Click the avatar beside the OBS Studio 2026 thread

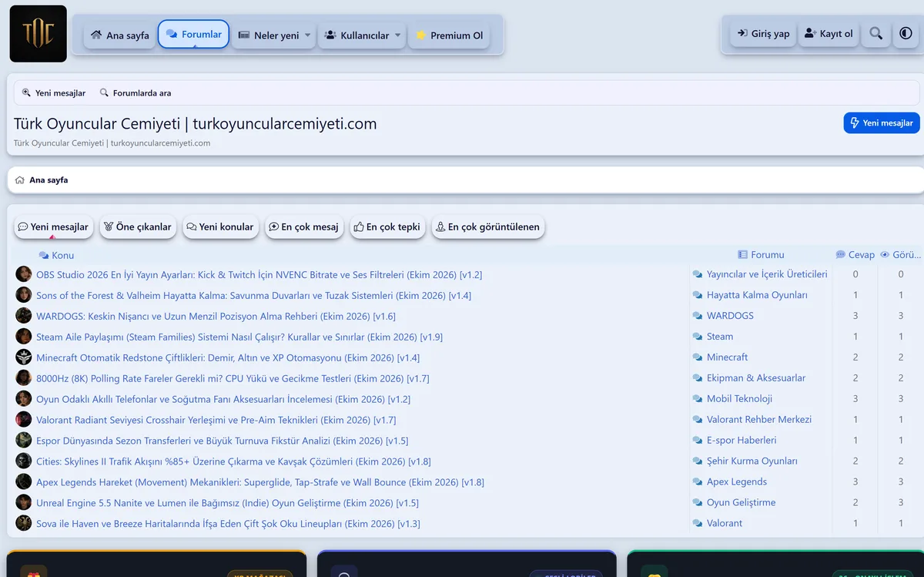(24, 274)
